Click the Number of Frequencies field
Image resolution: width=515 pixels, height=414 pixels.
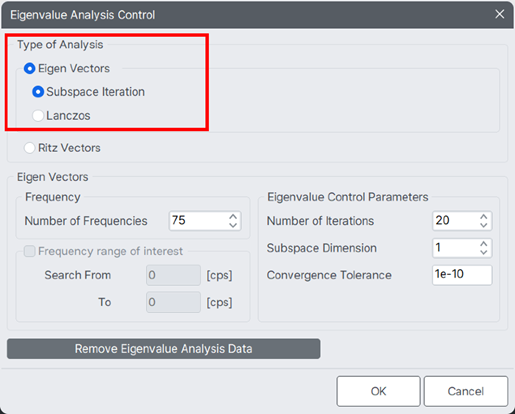(x=205, y=221)
